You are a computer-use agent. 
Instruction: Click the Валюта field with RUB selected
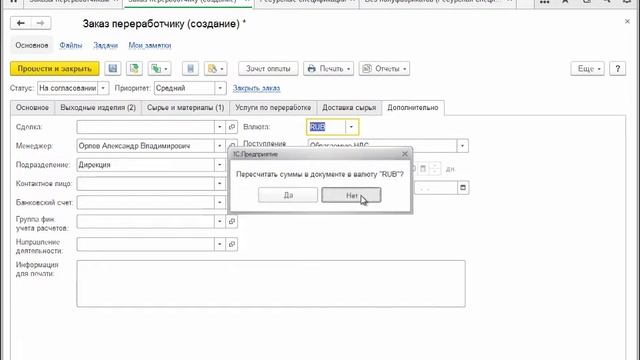point(327,127)
